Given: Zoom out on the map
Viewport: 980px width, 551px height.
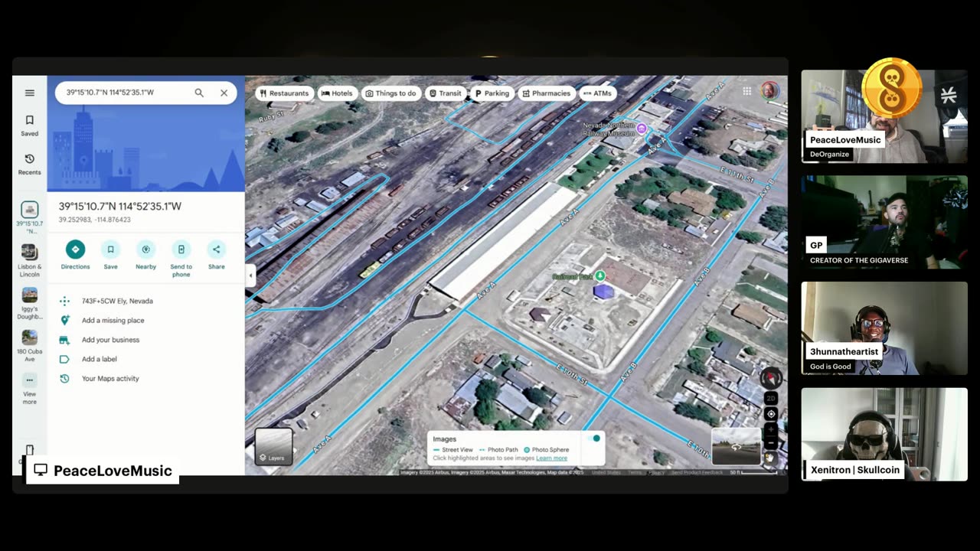Looking at the screenshot, I should [x=771, y=444].
